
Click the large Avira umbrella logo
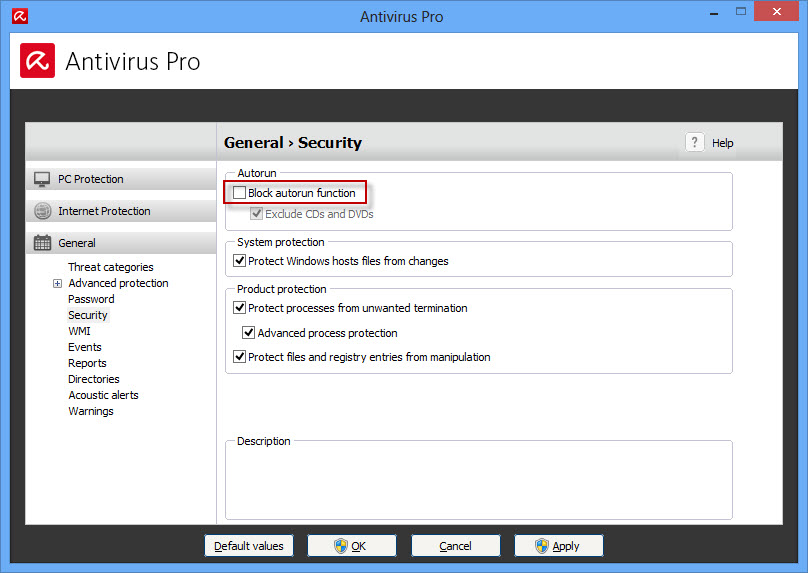point(38,61)
